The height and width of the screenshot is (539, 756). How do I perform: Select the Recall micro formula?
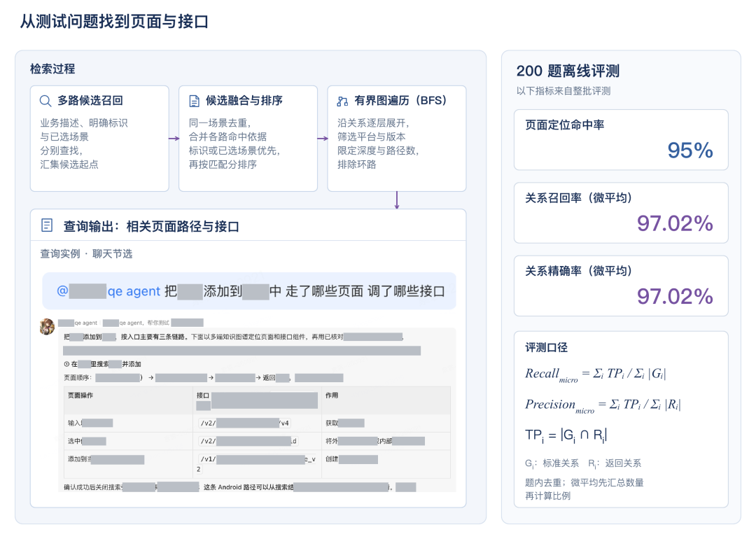(596, 374)
